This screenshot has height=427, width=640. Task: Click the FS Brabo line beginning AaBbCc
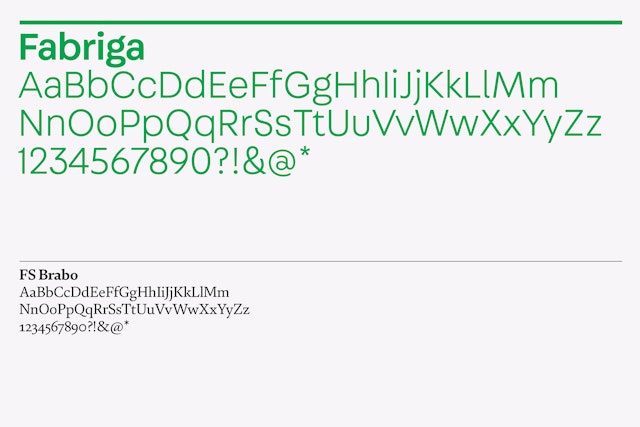tap(124, 292)
